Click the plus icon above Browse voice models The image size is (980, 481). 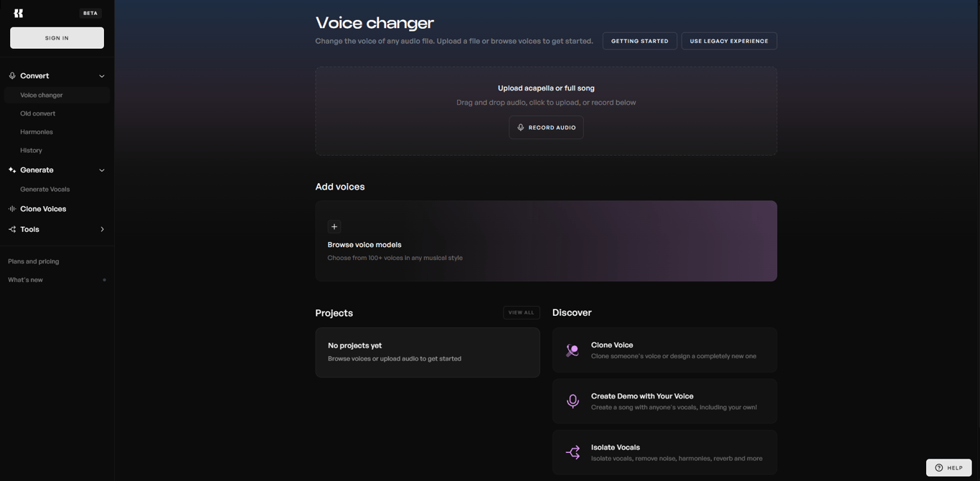(334, 227)
